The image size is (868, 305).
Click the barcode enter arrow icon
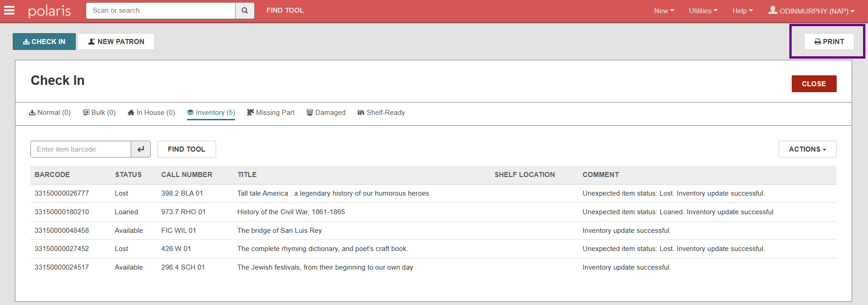coord(141,149)
